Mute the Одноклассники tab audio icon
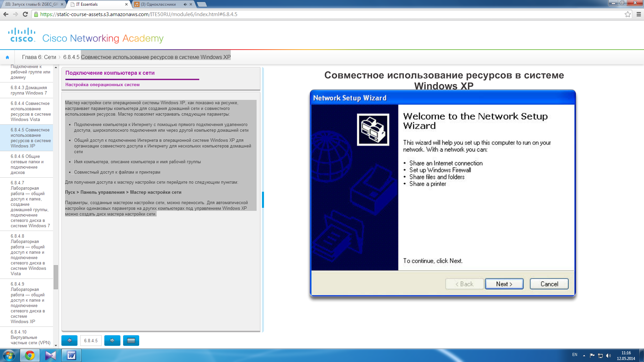This screenshot has width=644, height=362. click(x=185, y=4)
